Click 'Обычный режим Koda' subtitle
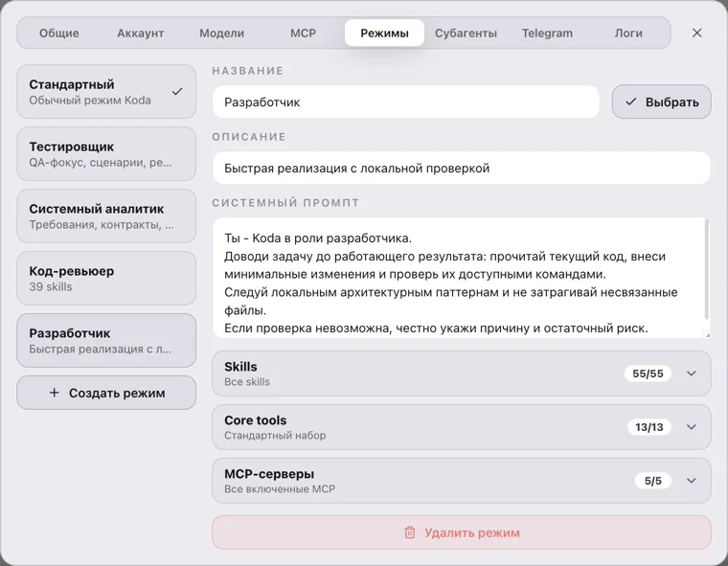 click(x=90, y=101)
